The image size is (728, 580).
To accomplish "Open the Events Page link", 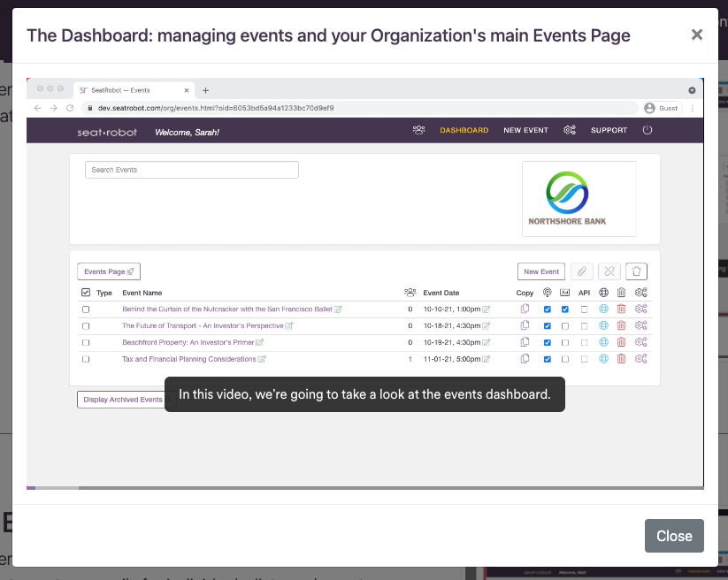I will point(108,271).
